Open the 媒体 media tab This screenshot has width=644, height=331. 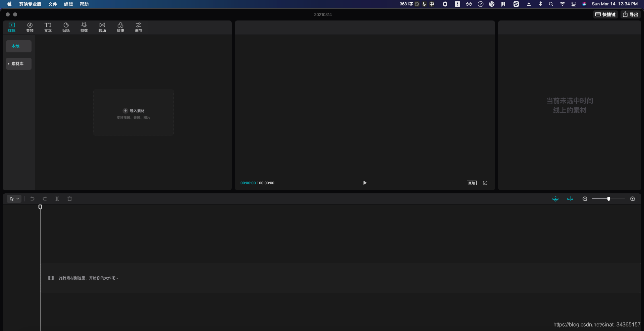[x=12, y=27]
